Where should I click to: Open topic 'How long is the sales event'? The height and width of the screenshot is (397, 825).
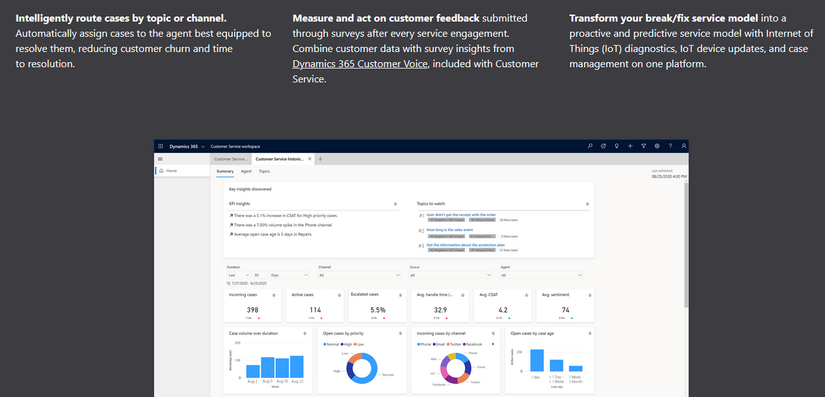coord(449,230)
